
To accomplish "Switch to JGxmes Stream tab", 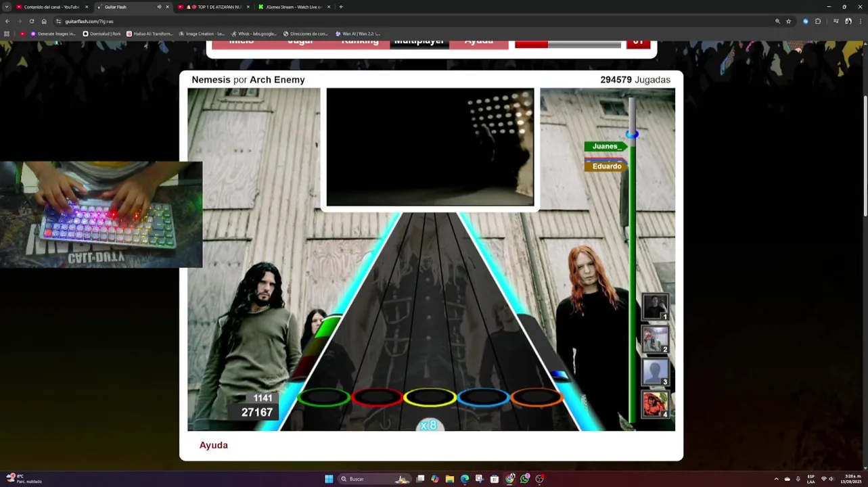I will (294, 7).
